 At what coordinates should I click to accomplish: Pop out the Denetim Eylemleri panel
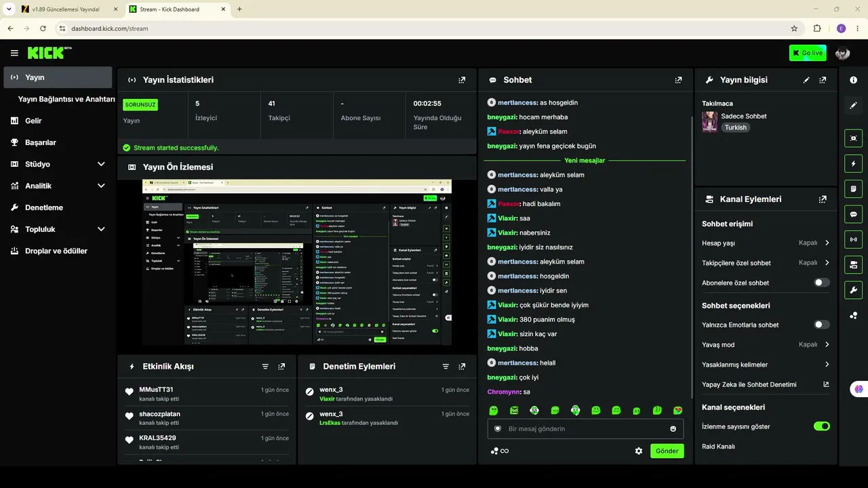(x=462, y=367)
